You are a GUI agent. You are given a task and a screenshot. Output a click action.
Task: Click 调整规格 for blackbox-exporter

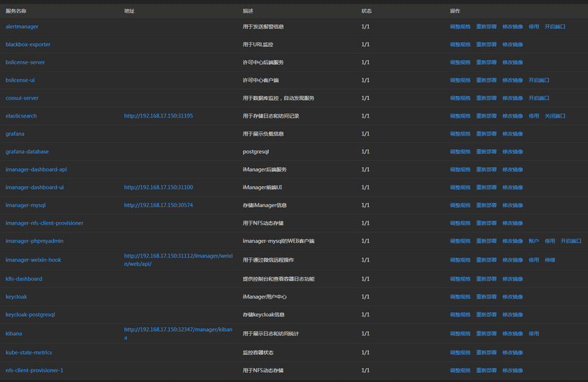pos(460,45)
